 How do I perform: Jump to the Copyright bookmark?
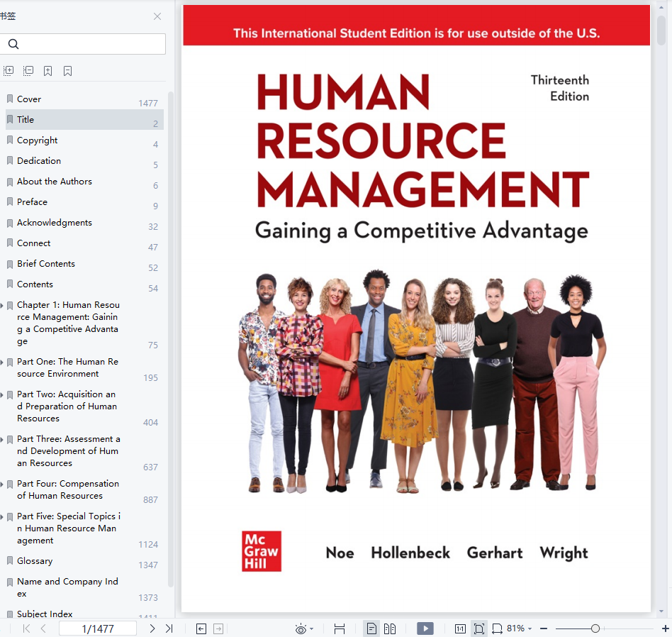(x=84, y=140)
